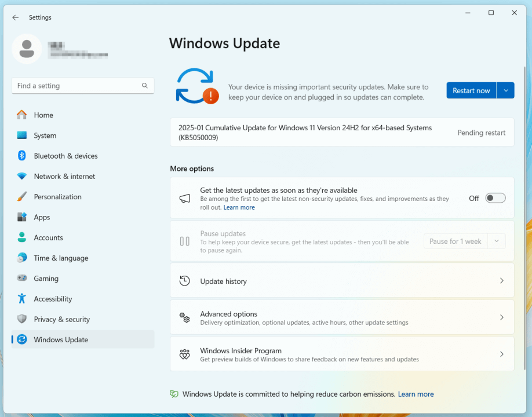Open Time & language settings section
Image resolution: width=532 pixels, height=417 pixels.
[61, 258]
